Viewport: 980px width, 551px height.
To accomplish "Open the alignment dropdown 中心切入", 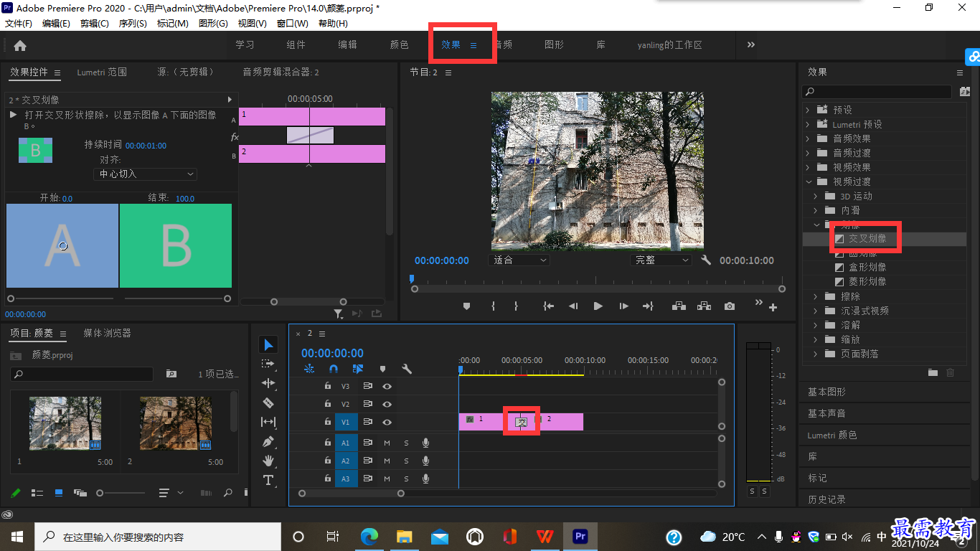I will 145,174.
